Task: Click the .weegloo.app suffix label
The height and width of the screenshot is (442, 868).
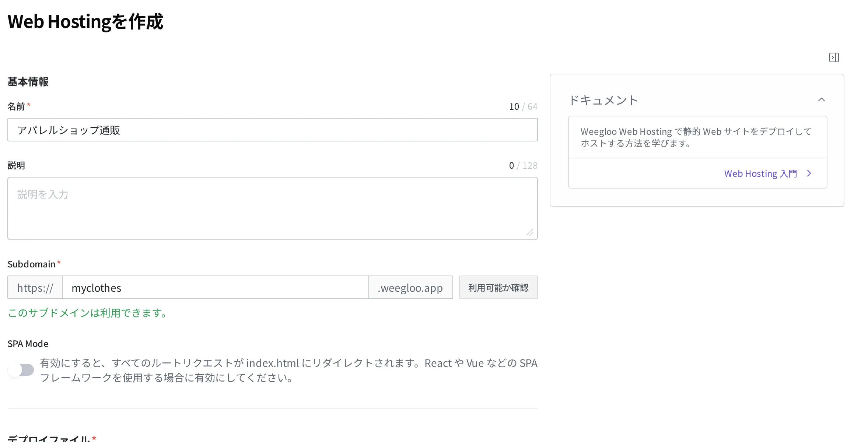Action: coord(410,288)
